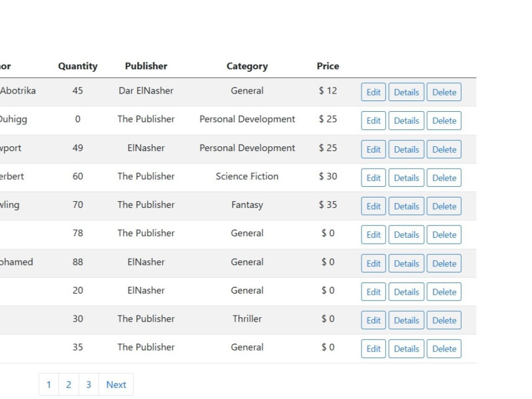Edit the Fantasy book
Viewport: 532px width, 399px height.
tap(373, 206)
